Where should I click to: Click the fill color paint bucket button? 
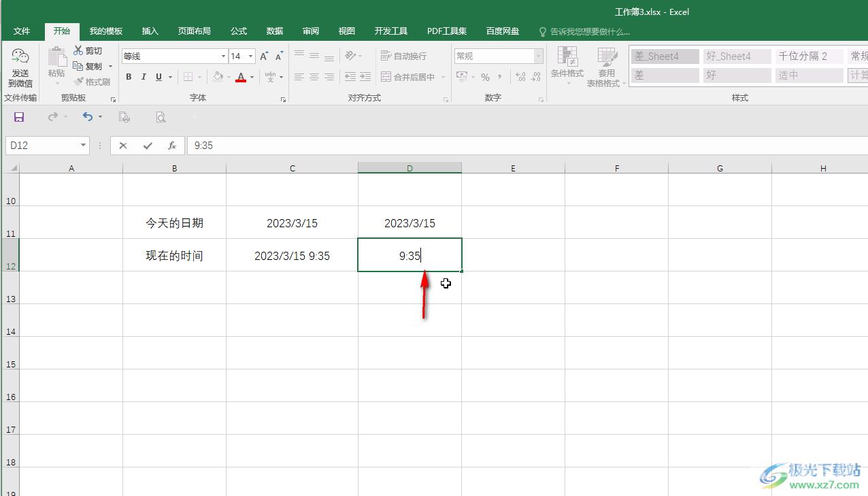218,77
